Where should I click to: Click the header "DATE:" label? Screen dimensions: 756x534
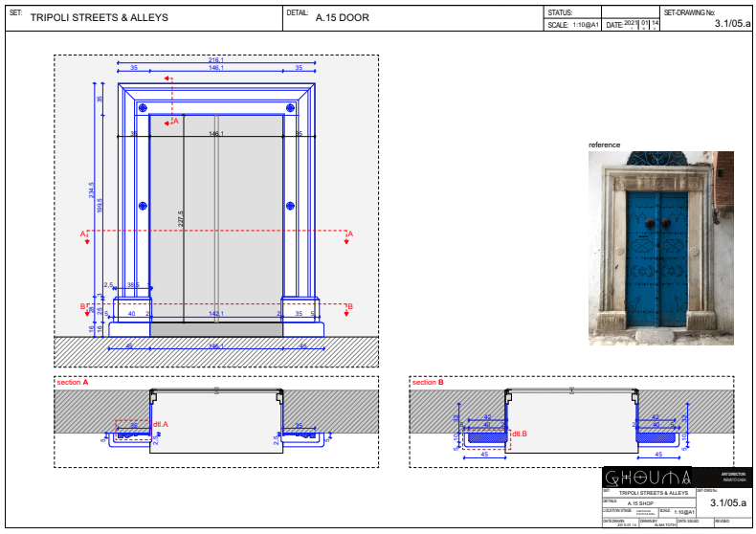point(614,25)
